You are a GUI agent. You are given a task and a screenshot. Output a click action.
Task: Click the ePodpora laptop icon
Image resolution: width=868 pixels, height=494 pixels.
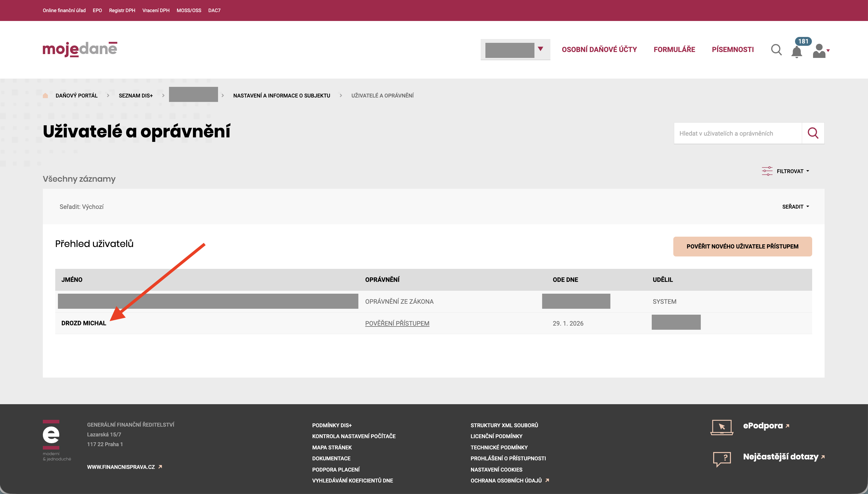721,427
